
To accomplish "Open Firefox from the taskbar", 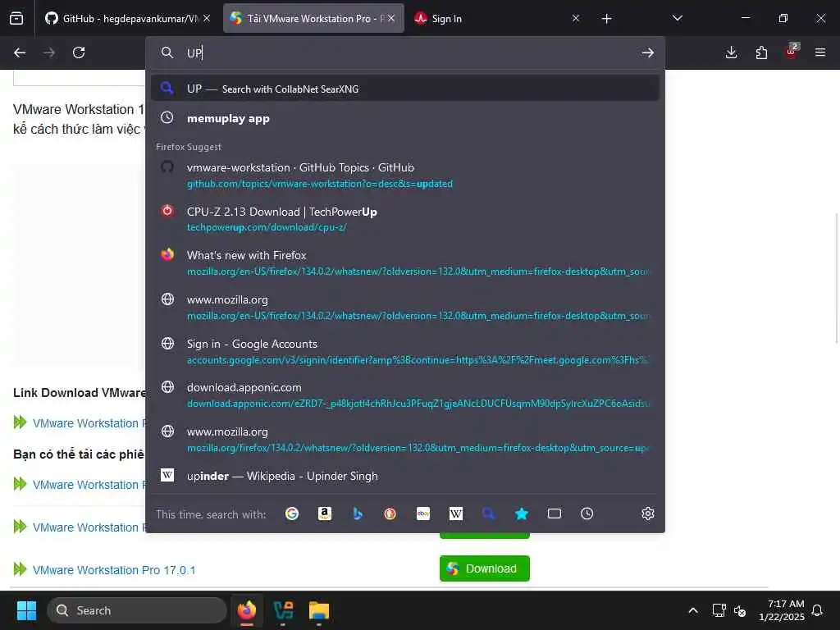I will coord(246,610).
